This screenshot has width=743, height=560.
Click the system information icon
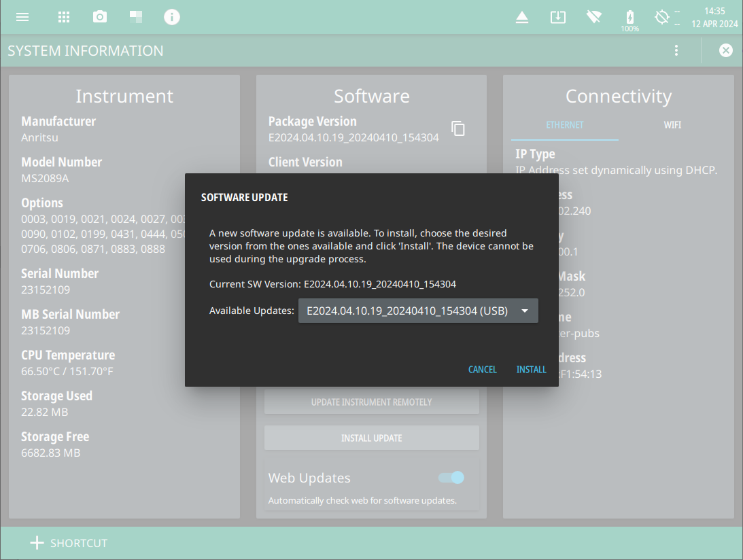click(x=172, y=17)
